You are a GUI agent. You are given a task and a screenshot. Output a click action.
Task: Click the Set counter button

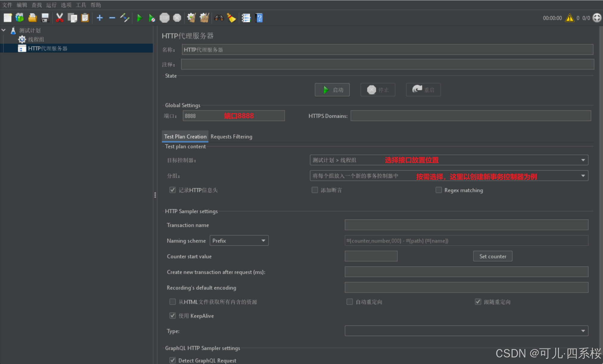pos(492,256)
